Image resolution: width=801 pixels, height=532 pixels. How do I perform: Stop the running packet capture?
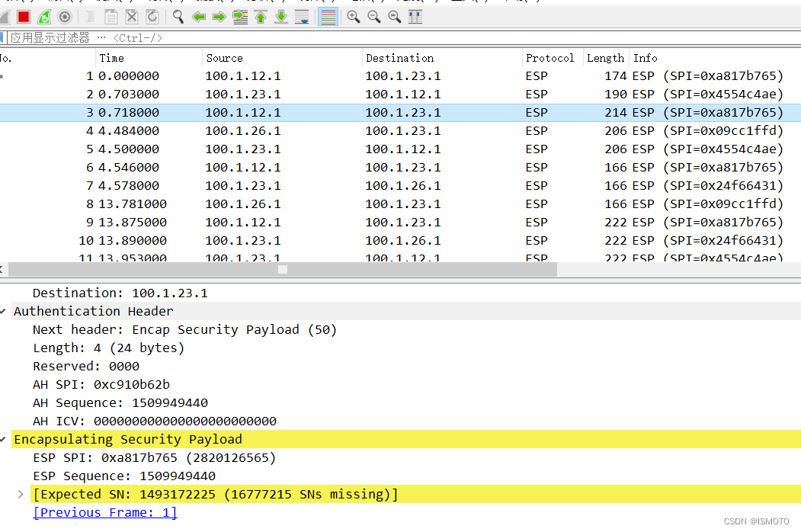(x=22, y=16)
